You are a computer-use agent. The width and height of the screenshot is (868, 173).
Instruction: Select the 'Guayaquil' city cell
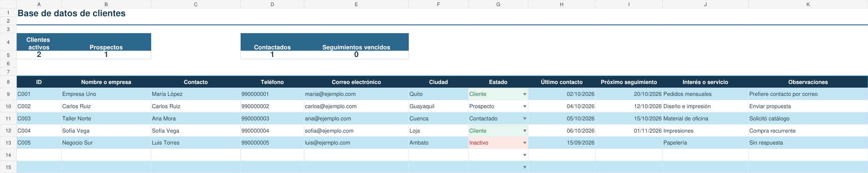[438, 106]
